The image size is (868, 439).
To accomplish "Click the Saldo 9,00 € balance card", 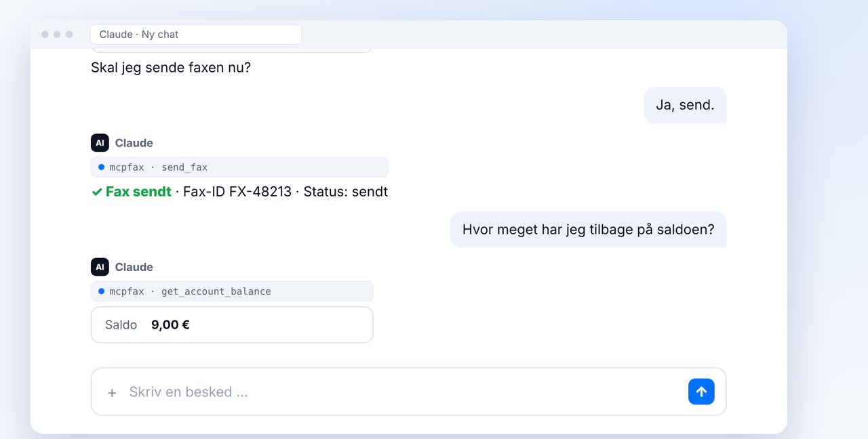I will (x=232, y=325).
